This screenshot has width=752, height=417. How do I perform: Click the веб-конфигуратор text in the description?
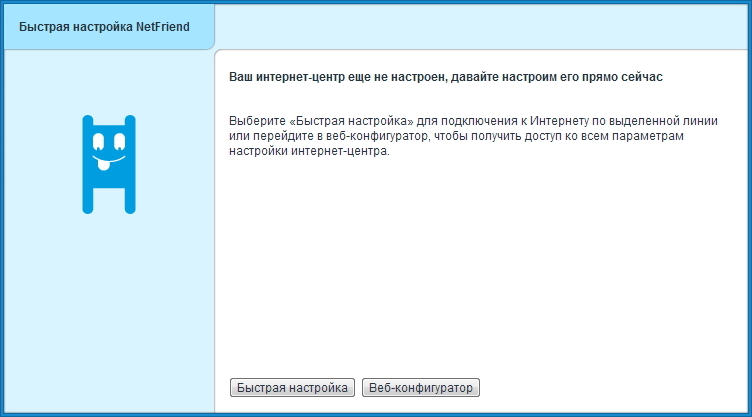pos(376,136)
